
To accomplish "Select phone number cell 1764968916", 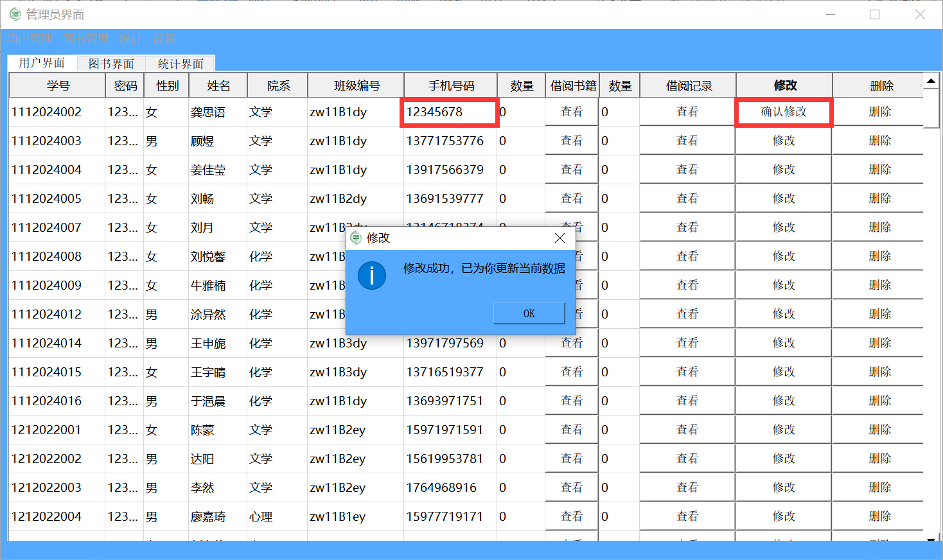I will [x=450, y=487].
